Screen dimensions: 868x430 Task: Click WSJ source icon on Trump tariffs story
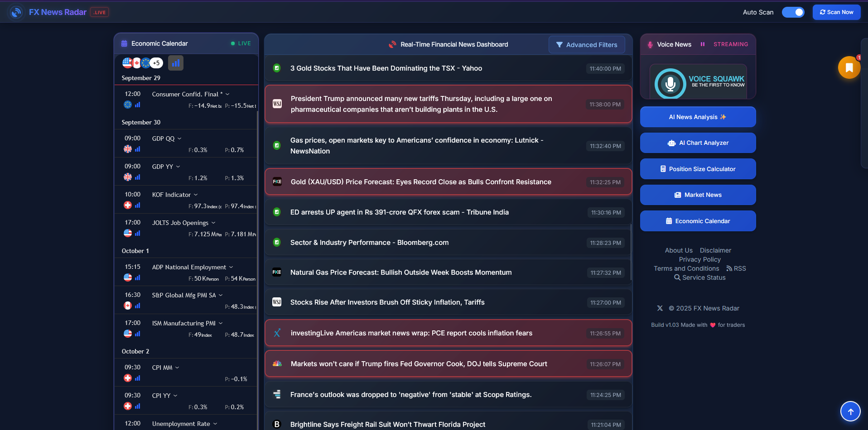tap(277, 104)
